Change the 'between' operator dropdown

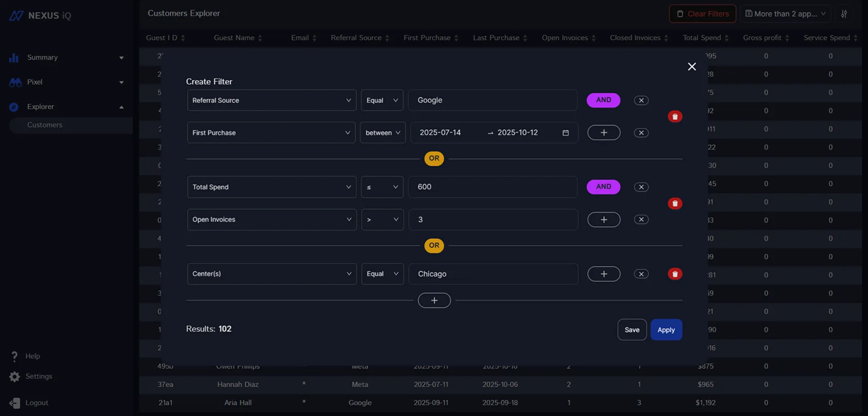coord(382,133)
